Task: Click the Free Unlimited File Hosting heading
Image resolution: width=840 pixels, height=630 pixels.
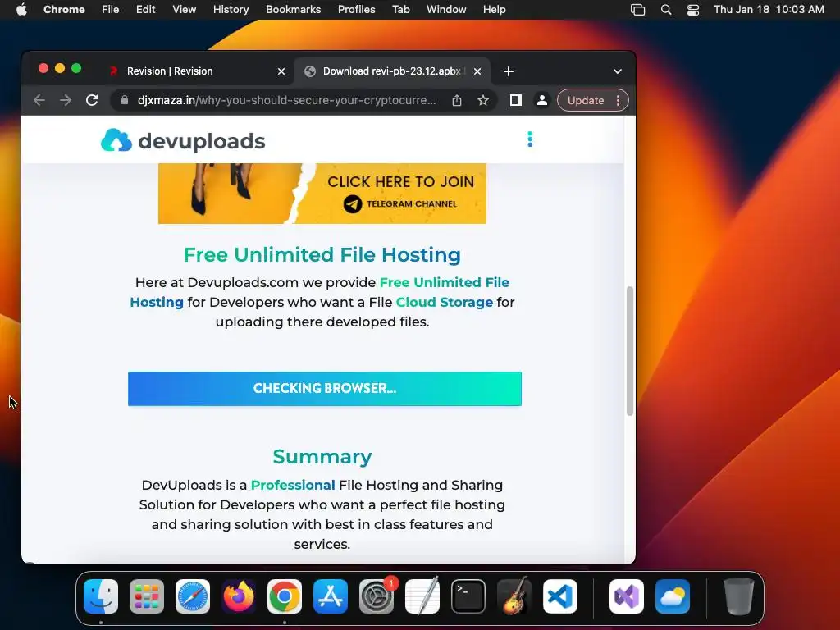Action: click(322, 255)
